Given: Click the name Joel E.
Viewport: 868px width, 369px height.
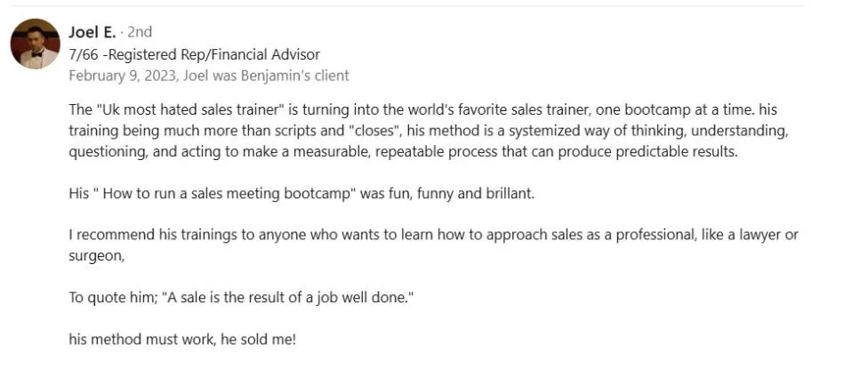Looking at the screenshot, I should tap(92, 32).
